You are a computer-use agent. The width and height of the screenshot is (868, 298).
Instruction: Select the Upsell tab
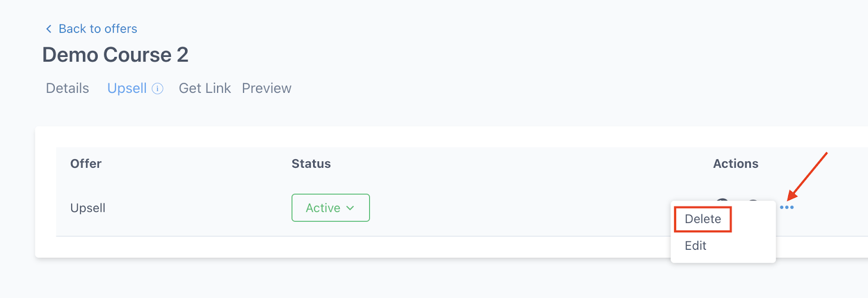coord(127,88)
